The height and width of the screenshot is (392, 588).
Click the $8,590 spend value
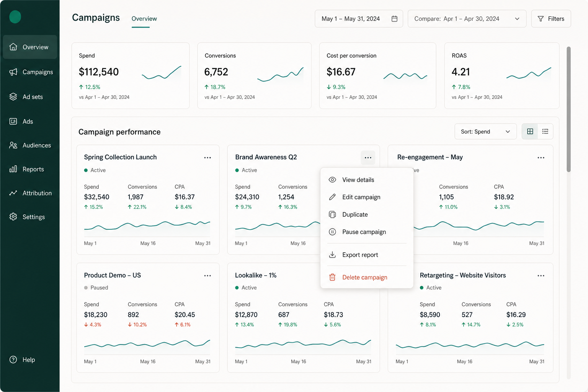coord(430,315)
